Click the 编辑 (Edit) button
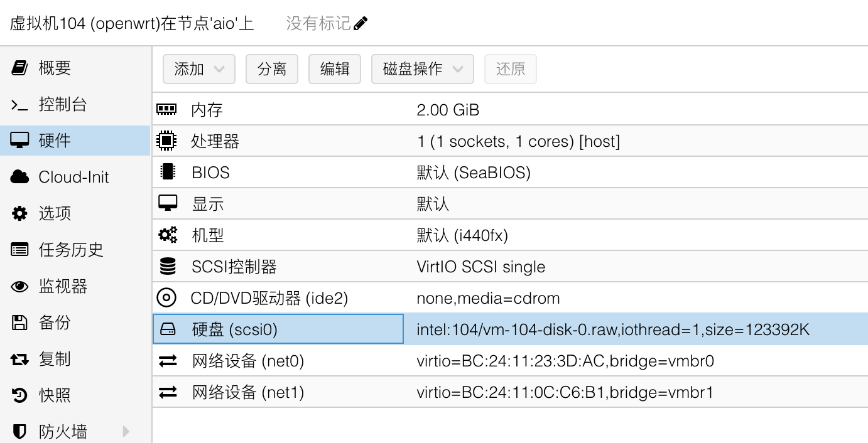Screen dimensions: 868x443 pos(335,69)
